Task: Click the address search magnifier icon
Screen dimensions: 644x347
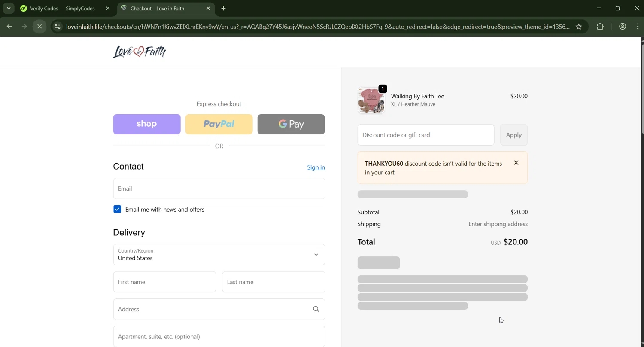Action: click(316, 309)
